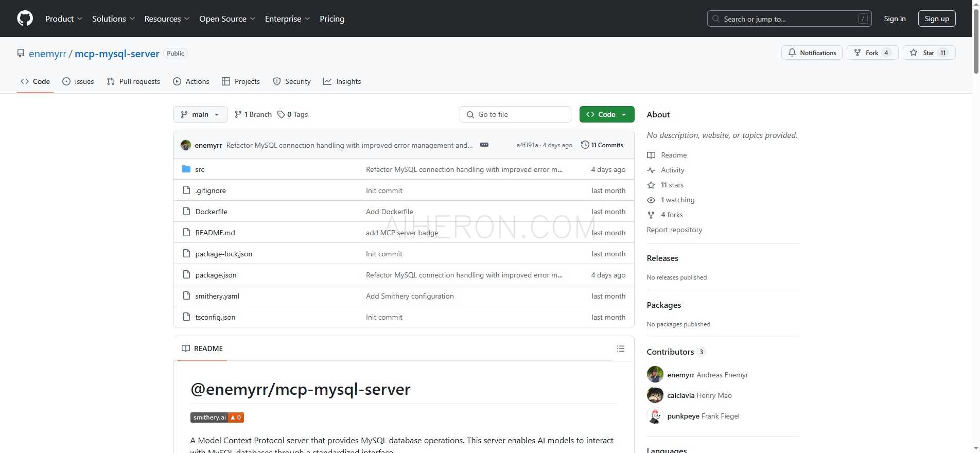Click the smithery.ai badge
Screen dimensions: 980x453
click(x=217, y=417)
